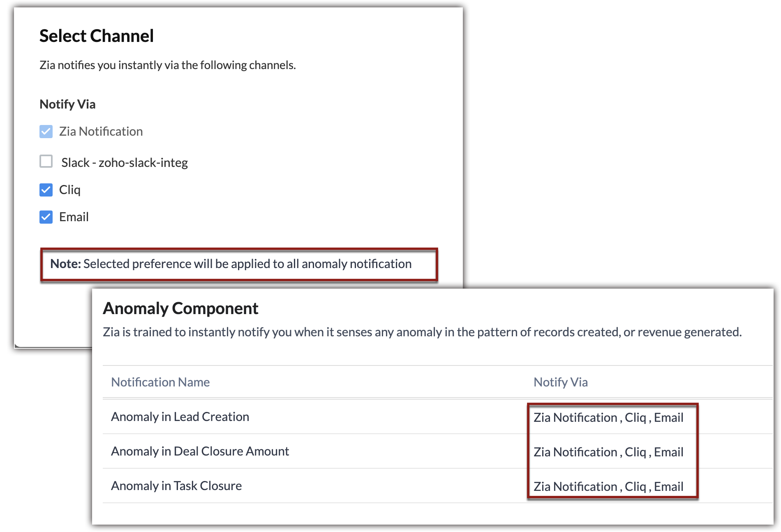Select the Anomaly in Lead Creation row
781x532 pixels.
point(180,417)
